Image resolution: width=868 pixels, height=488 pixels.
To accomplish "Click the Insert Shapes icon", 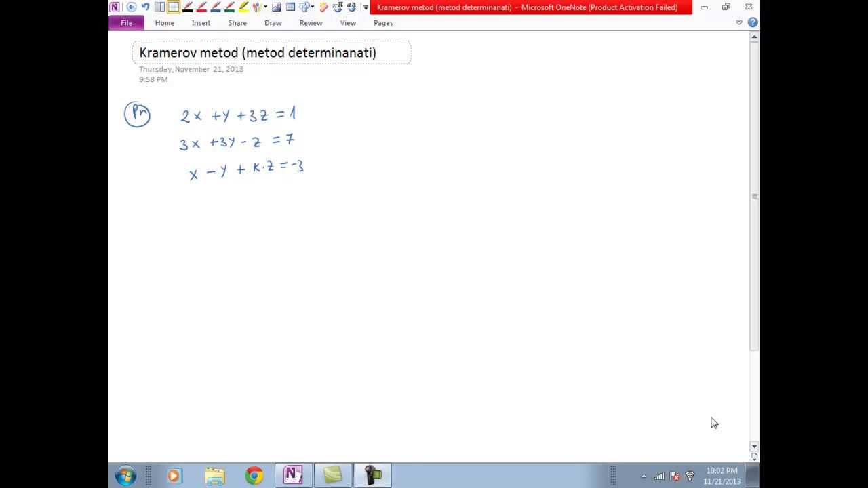I will tap(304, 7).
